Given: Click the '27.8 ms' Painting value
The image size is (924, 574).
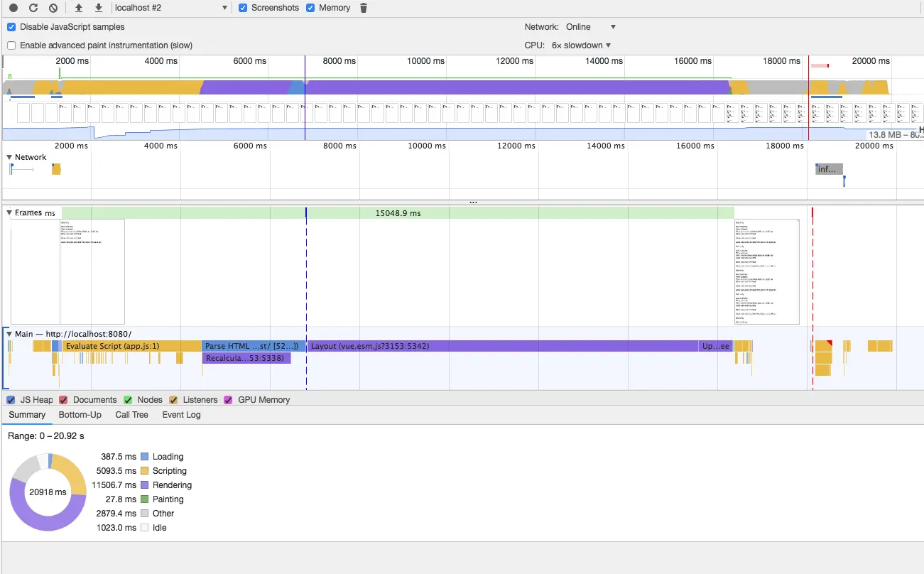Looking at the screenshot, I should tap(121, 499).
